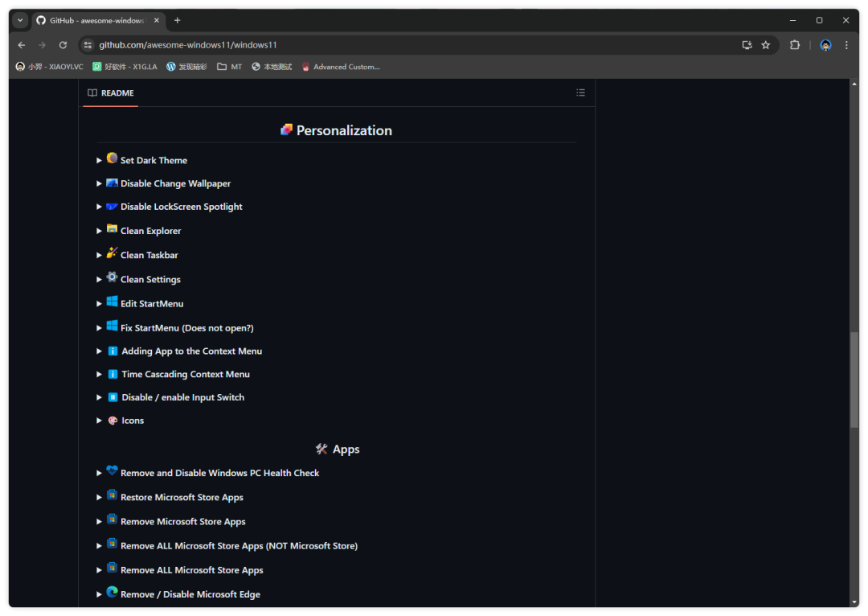Click Remove Microsoft Store Apps text
868x616 pixels.
click(182, 522)
